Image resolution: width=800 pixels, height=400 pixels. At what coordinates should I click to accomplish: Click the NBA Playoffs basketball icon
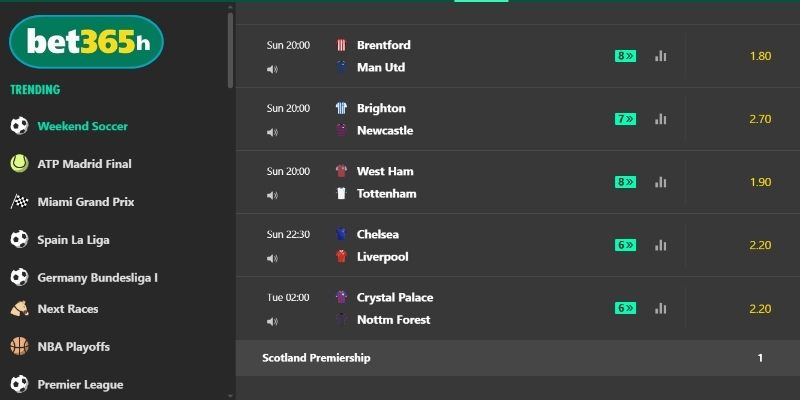(x=19, y=346)
